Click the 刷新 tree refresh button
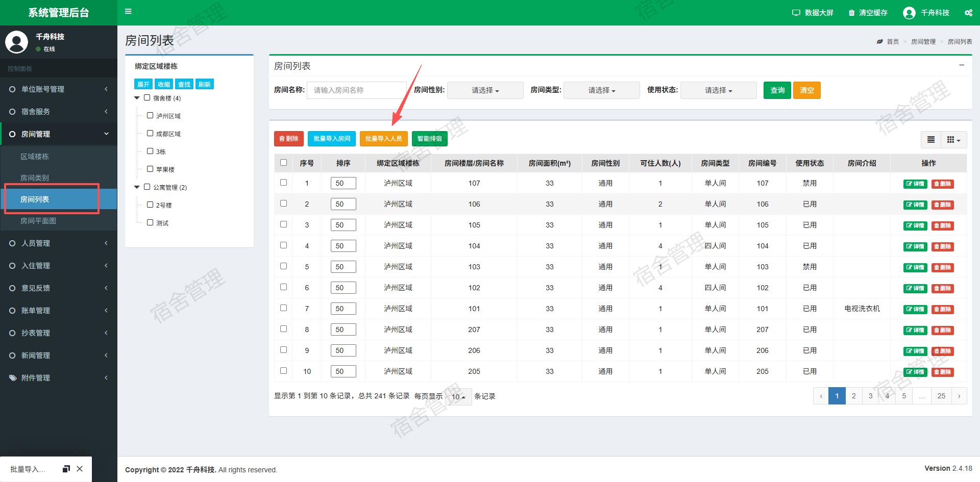The height and width of the screenshot is (482, 980). 205,84
